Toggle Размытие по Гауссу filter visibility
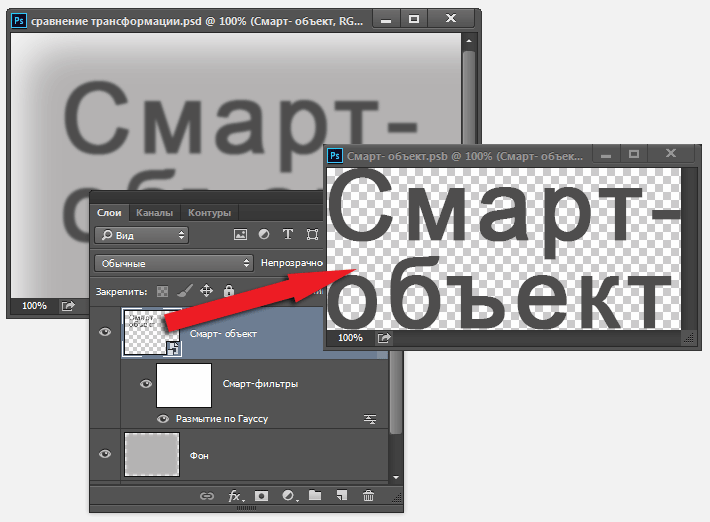 [163, 419]
